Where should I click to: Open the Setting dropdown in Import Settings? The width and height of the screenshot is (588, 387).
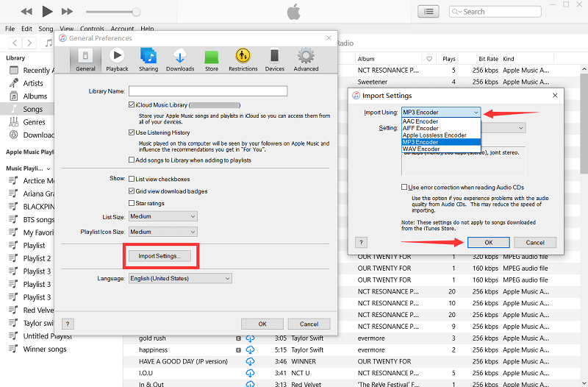[503, 128]
